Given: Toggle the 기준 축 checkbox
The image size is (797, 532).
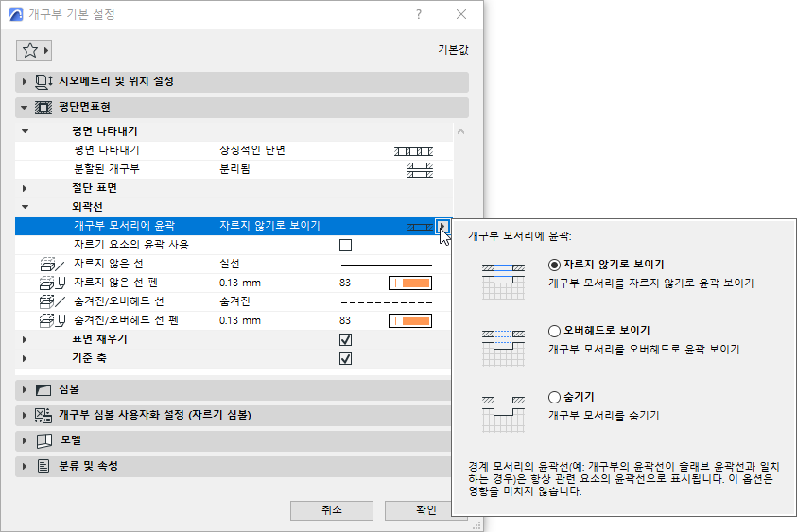Looking at the screenshot, I should pyautogui.click(x=346, y=359).
